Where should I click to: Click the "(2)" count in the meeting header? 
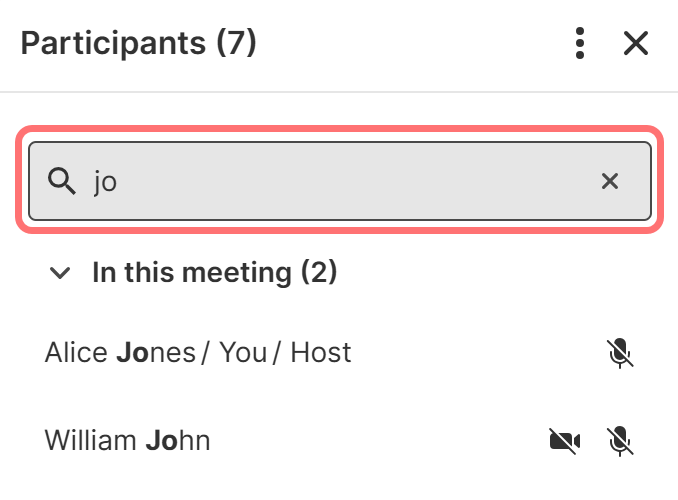(319, 272)
